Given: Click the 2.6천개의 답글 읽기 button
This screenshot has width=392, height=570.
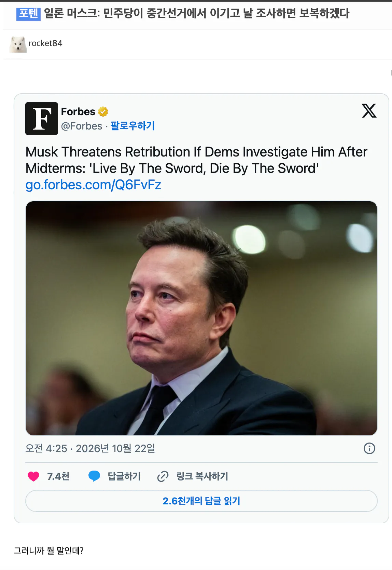Looking at the screenshot, I should [201, 501].
